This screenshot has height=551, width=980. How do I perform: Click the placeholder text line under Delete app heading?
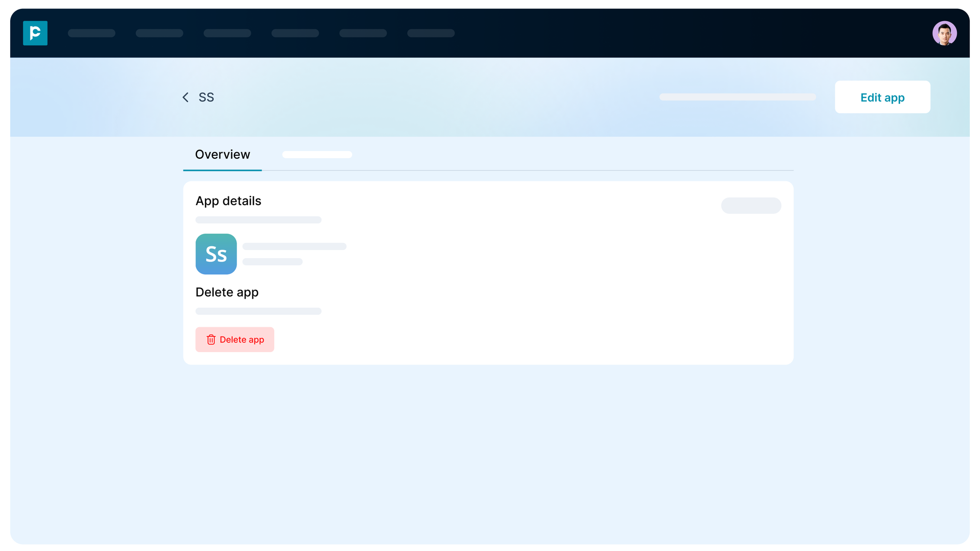(x=258, y=311)
